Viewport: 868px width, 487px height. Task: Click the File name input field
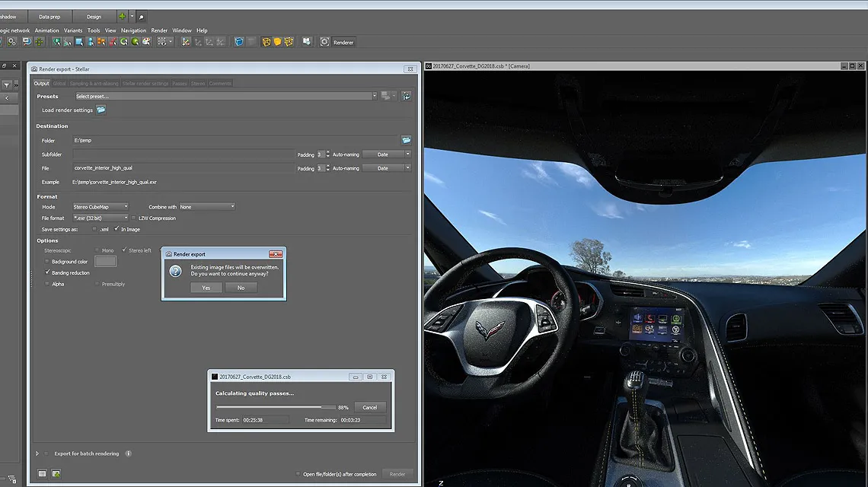[x=183, y=168]
